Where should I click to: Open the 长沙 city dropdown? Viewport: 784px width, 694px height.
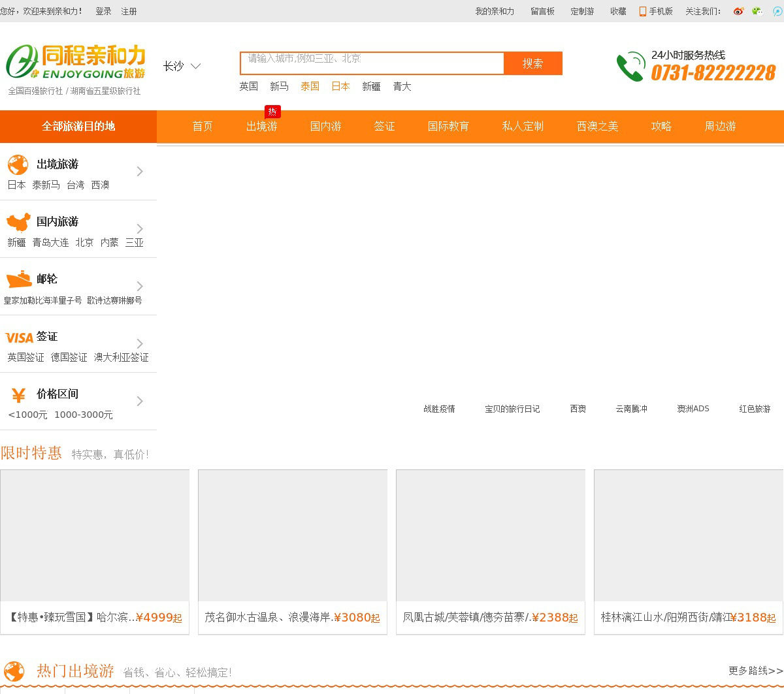click(182, 66)
